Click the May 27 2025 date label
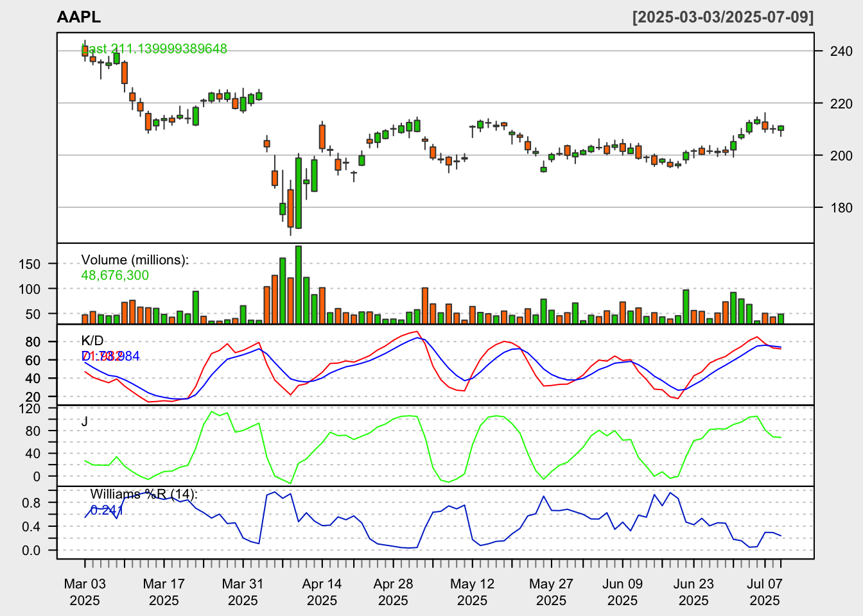 coord(551,592)
